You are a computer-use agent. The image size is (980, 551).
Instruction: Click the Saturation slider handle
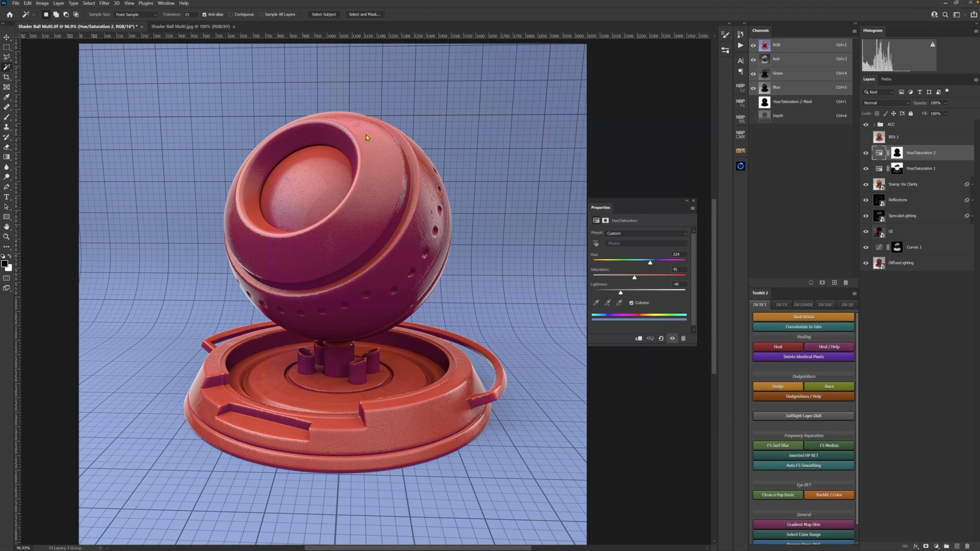coord(634,278)
